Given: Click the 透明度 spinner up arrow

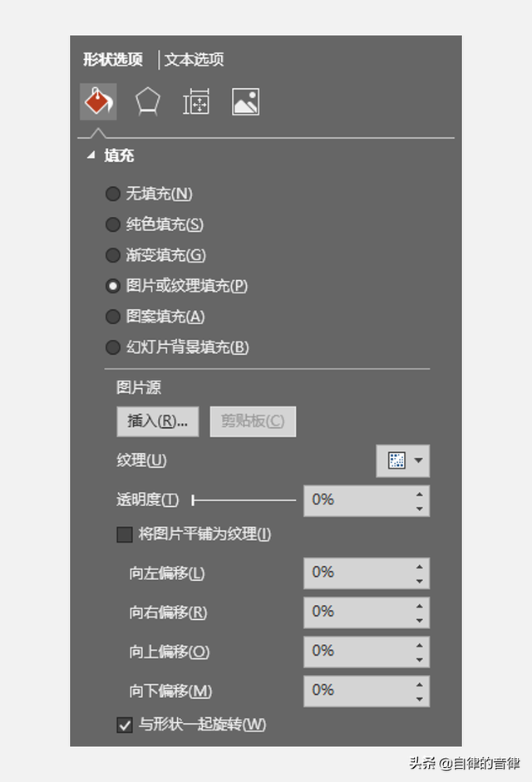Looking at the screenshot, I should [x=420, y=495].
